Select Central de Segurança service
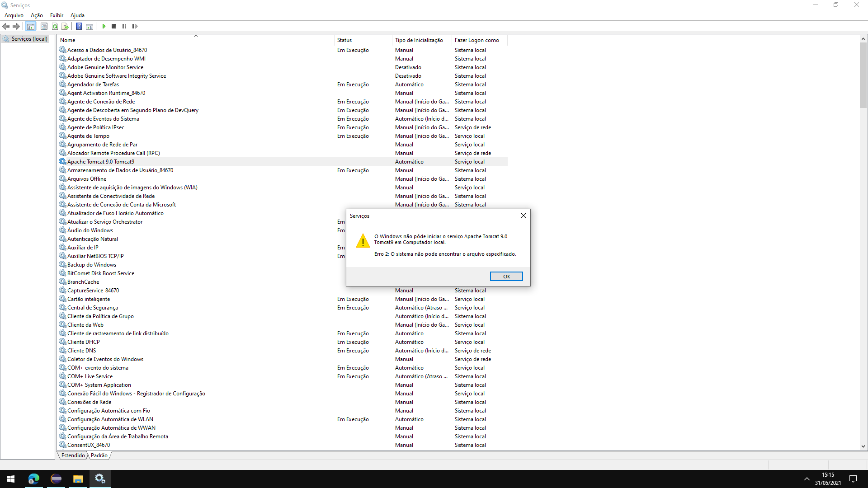The image size is (868, 488). click(x=283, y=308)
